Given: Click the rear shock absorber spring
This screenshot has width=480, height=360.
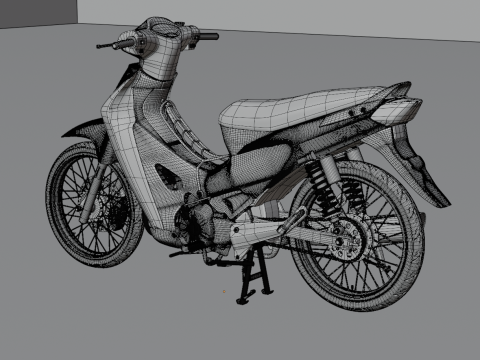Looking at the screenshot, I should [x=322, y=188].
